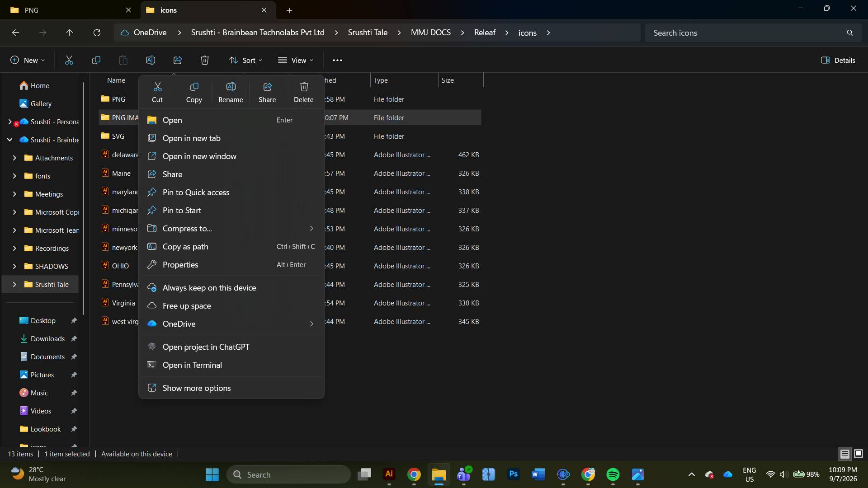Viewport: 868px width, 488px height.
Task: Click the navigation pane vertical scrollbar
Action: [84, 198]
